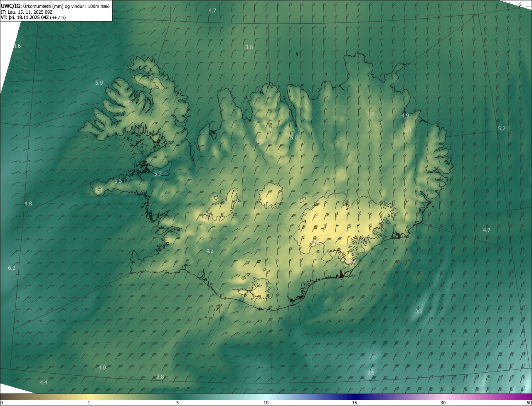This screenshot has width=532, height=406.
Task: Click the 4.6 value label on the map
Action: pyautogui.click(x=17, y=46)
